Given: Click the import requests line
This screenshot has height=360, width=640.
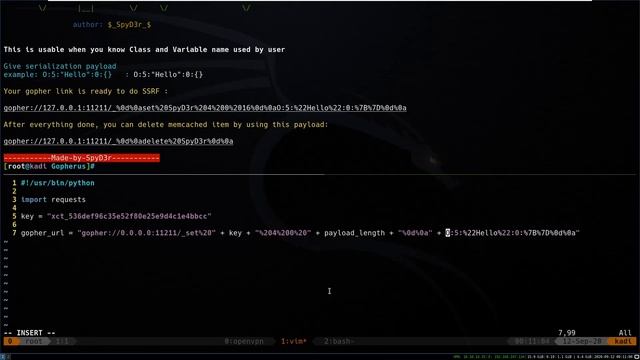Looking at the screenshot, I should [53, 200].
